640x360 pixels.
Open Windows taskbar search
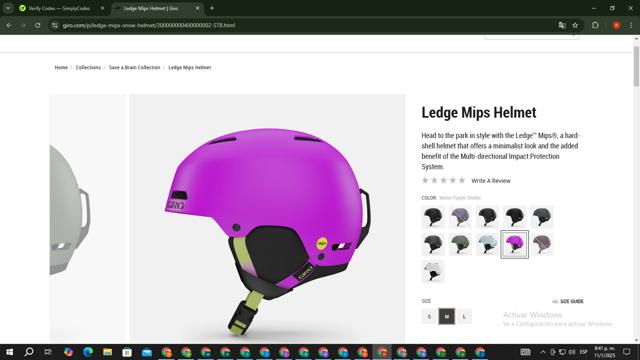(x=29, y=352)
